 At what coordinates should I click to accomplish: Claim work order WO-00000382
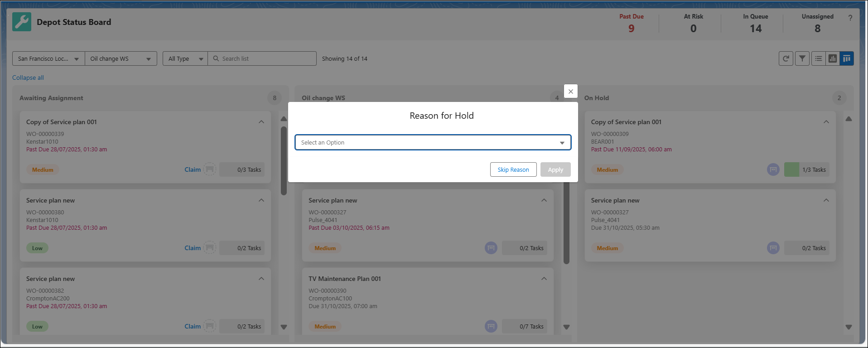(x=193, y=326)
